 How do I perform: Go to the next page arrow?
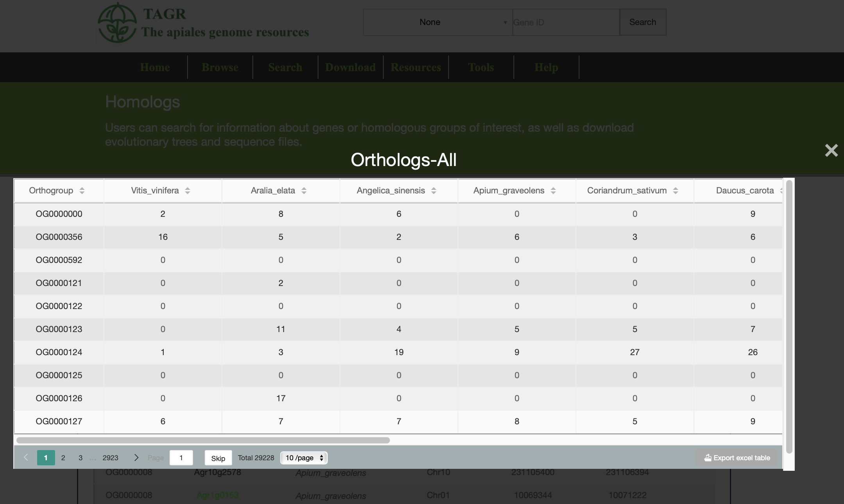[x=136, y=458]
